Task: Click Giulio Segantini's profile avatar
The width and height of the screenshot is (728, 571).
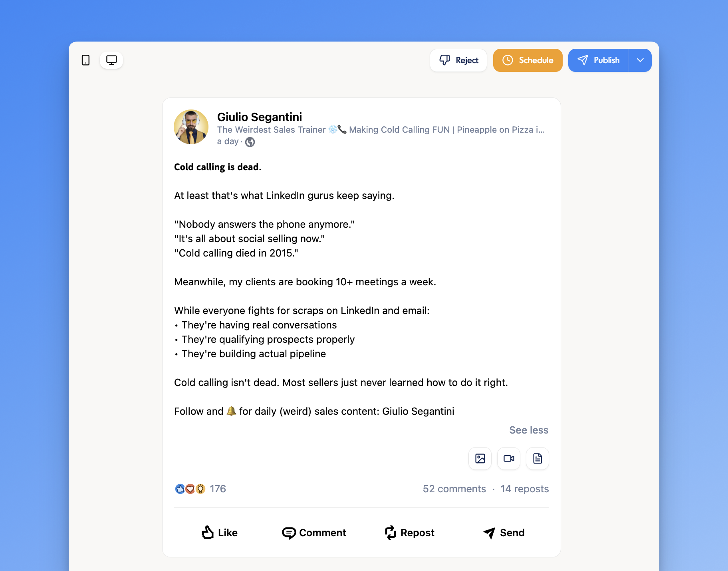Action: (x=191, y=127)
